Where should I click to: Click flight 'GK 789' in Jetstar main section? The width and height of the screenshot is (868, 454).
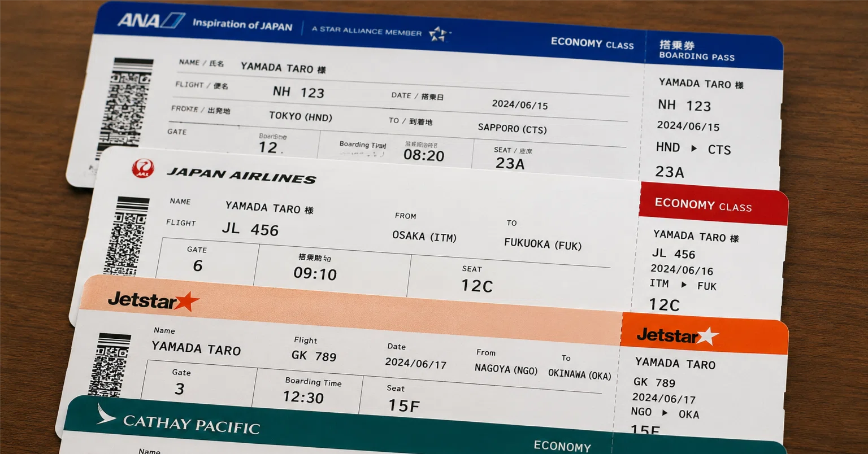coord(314,356)
